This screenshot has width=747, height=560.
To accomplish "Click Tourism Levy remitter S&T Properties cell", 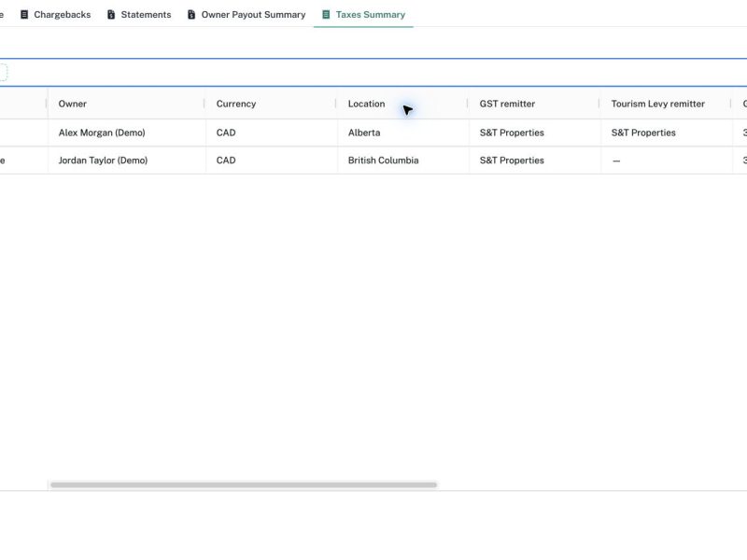I will coord(667,133).
